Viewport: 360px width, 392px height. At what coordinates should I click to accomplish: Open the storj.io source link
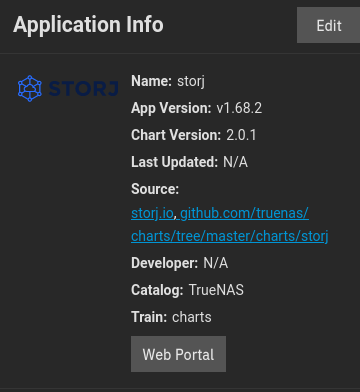point(152,213)
